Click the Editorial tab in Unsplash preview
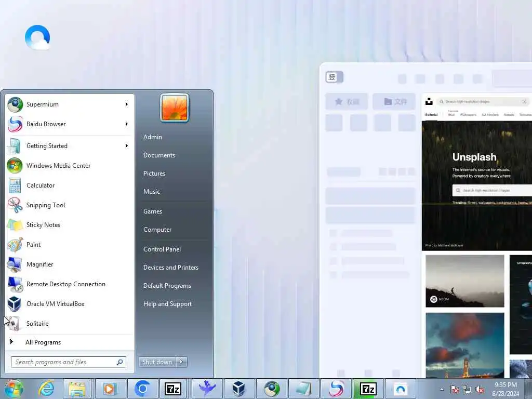 tap(431, 115)
